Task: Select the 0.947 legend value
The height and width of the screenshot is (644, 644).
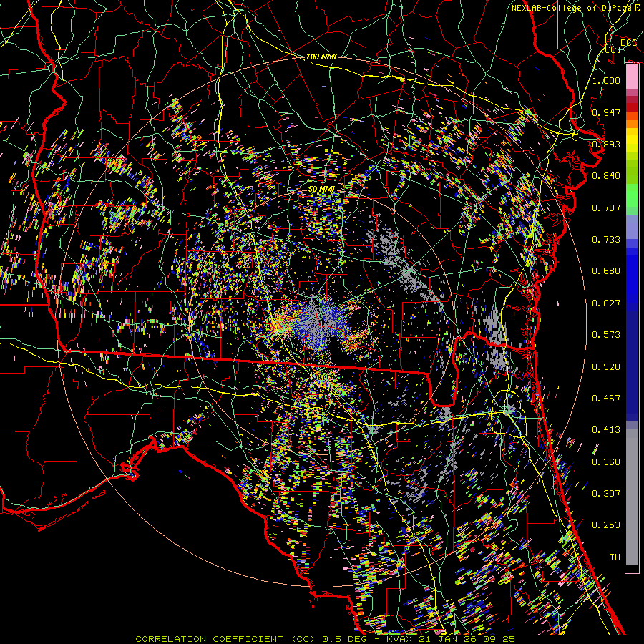Action: point(606,112)
